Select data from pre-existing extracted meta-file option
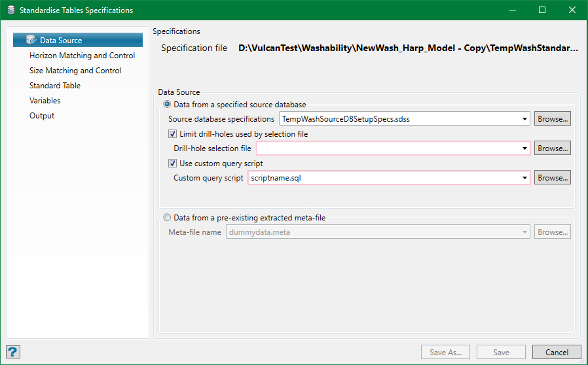 pyautogui.click(x=168, y=218)
